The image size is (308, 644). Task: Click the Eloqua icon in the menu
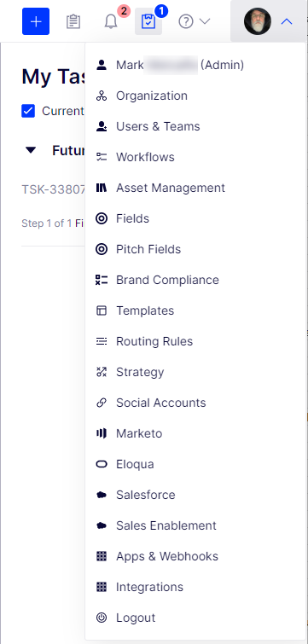pos(102,464)
